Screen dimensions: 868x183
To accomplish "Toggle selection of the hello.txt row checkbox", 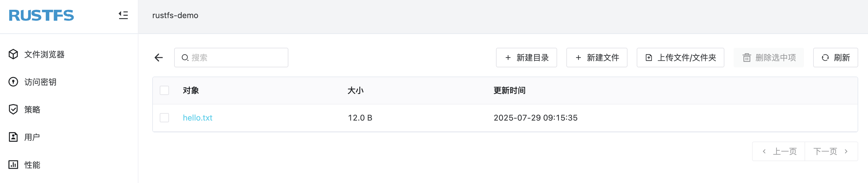I will [164, 118].
